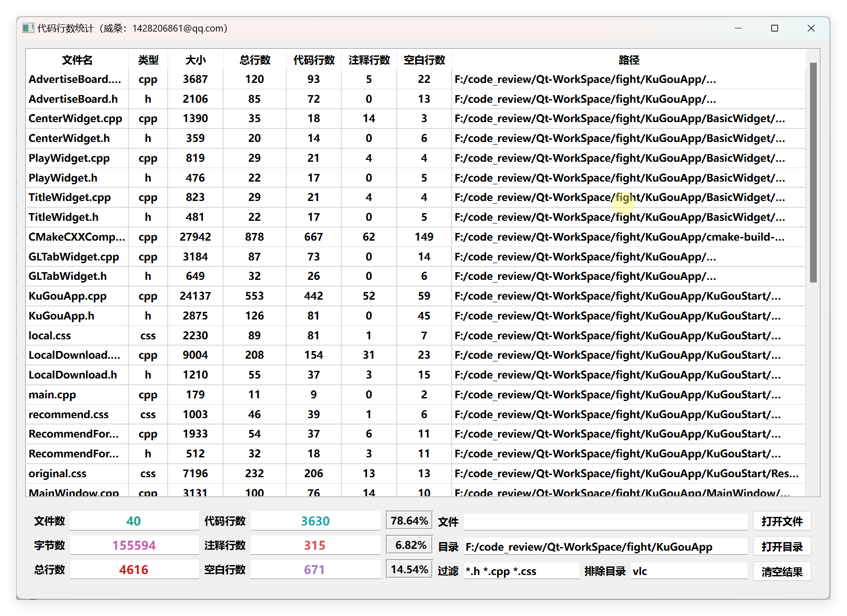Maximize the 代码行数统计 window
This screenshot has height=616, width=847.
click(774, 28)
